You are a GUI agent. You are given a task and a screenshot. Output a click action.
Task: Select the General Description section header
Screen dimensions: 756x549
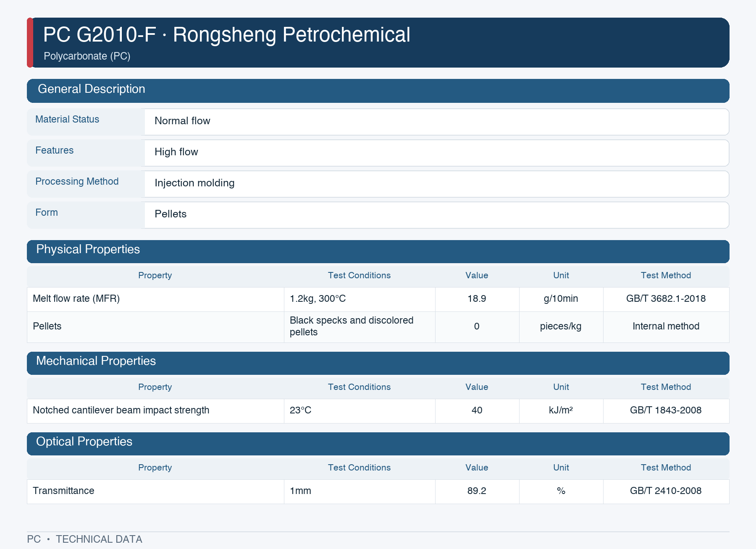[378, 91]
